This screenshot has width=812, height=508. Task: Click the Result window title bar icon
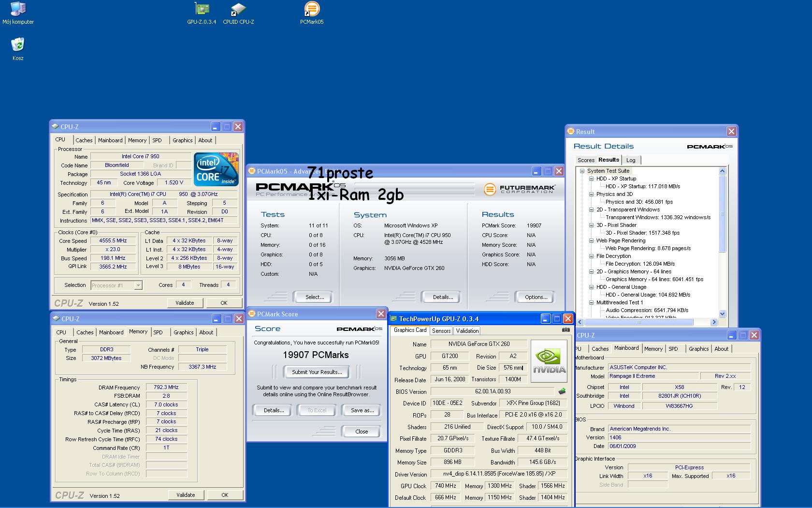(570, 132)
